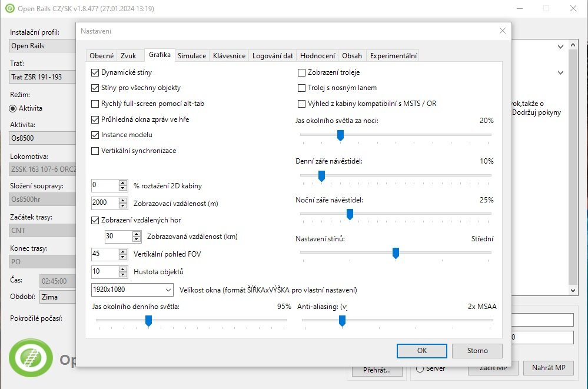Viewport: 588px width, 389px height.
Task: Click the Hustota objektů field showing 10
Action: pos(105,271)
